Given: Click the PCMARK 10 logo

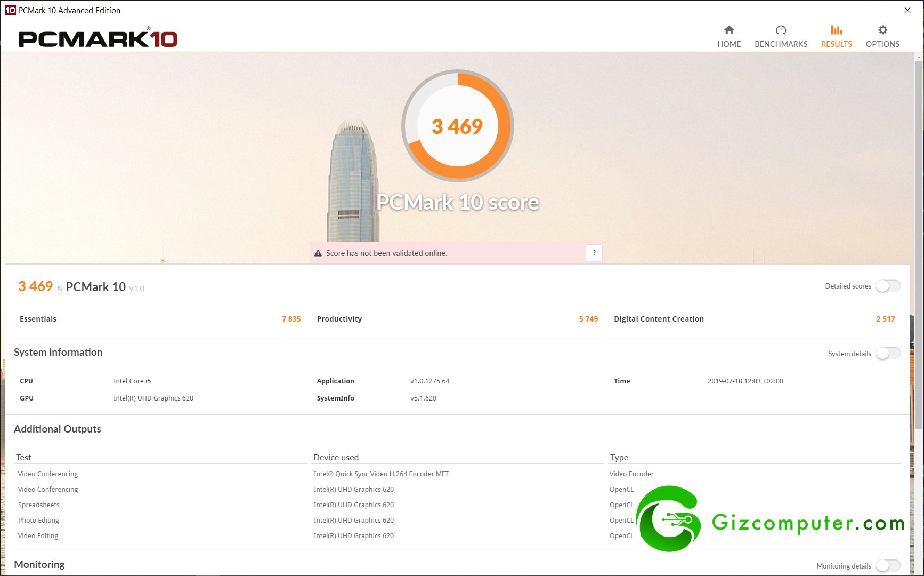Looking at the screenshot, I should (98, 38).
